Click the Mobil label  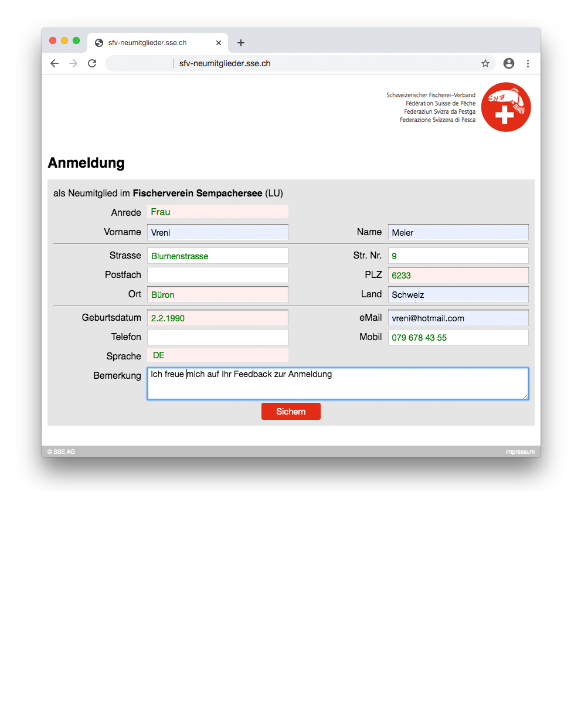pos(371,337)
